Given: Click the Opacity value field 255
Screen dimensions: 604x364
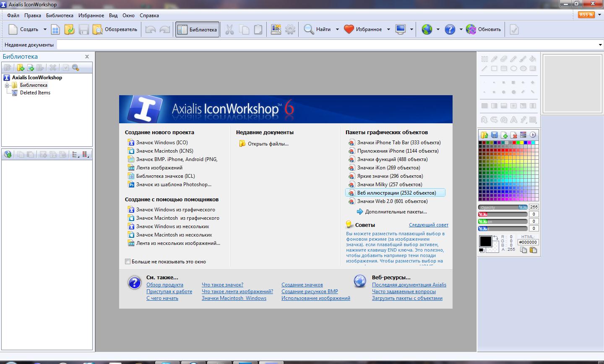Looking at the screenshot, I should 534,207.
